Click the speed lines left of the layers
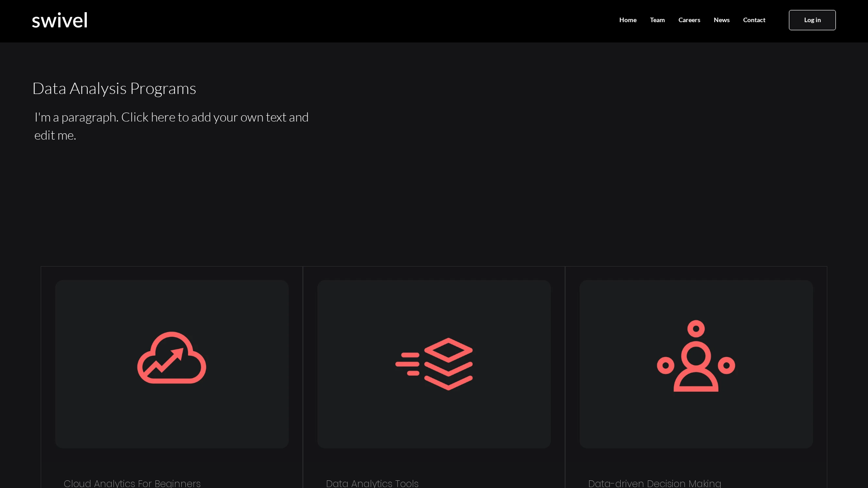The image size is (868, 488). click(x=407, y=364)
